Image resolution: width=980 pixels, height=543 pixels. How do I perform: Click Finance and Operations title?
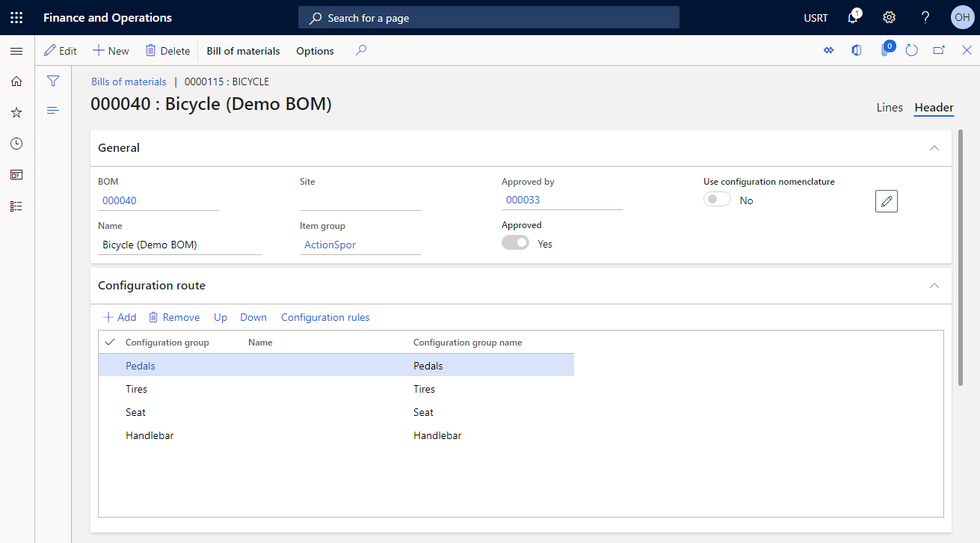click(x=108, y=17)
